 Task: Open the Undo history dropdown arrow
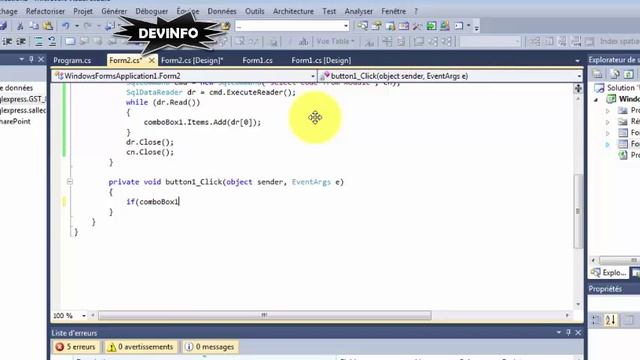[76, 26]
